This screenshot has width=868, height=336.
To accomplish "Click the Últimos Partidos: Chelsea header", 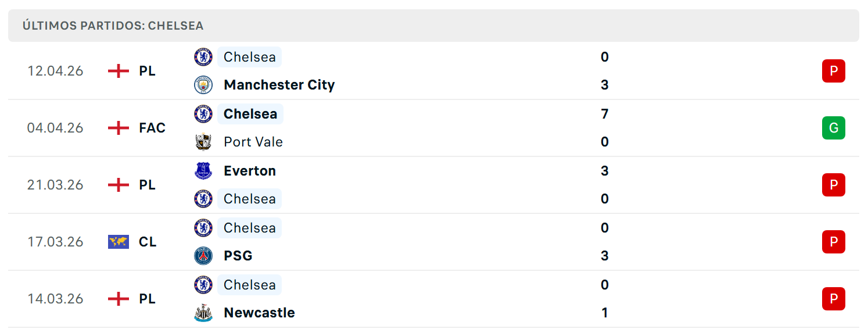I will [433, 26].
